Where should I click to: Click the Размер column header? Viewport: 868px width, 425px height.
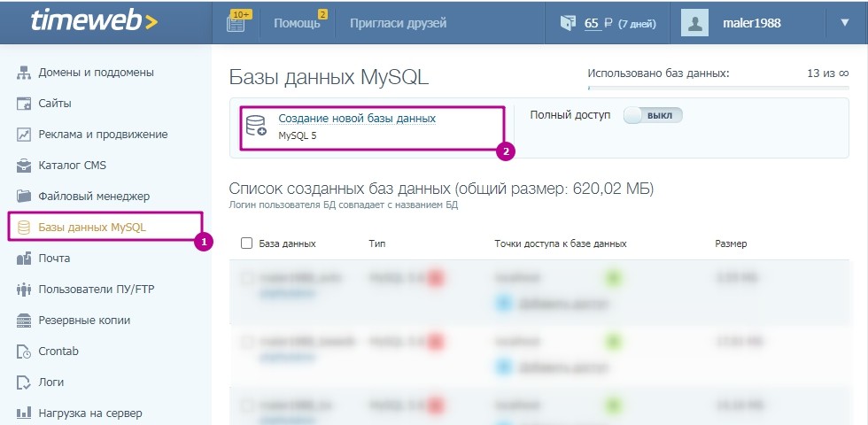pyautogui.click(x=731, y=243)
